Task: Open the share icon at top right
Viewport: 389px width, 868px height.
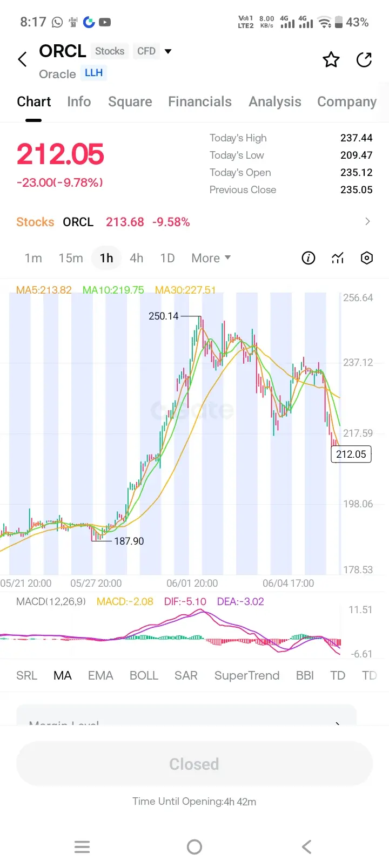Action: (364, 59)
